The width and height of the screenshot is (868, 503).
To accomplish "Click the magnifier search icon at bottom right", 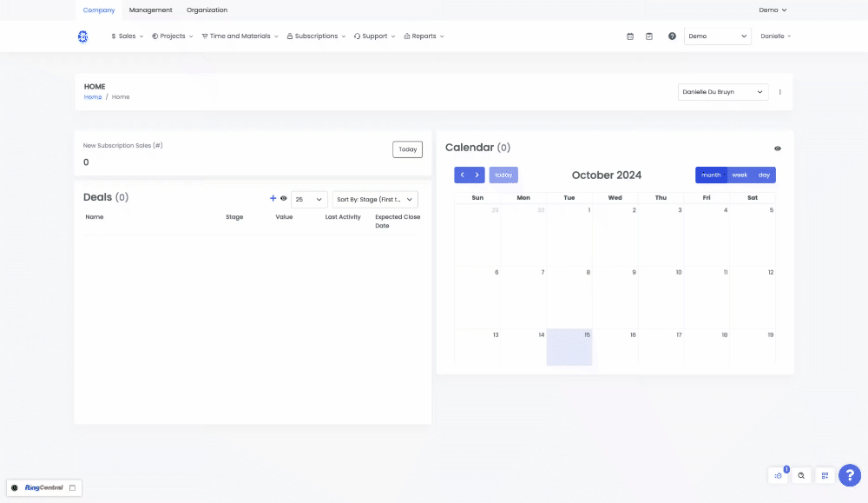I will pyautogui.click(x=801, y=475).
